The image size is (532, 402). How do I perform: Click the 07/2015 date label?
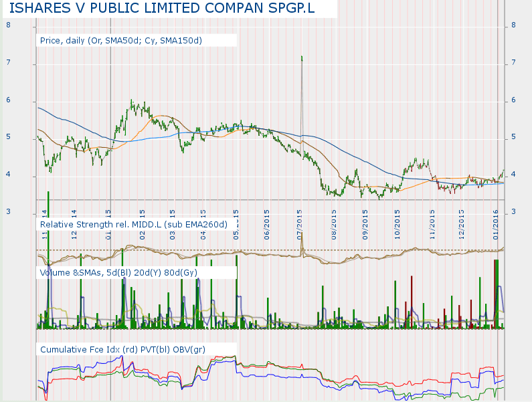(300, 225)
